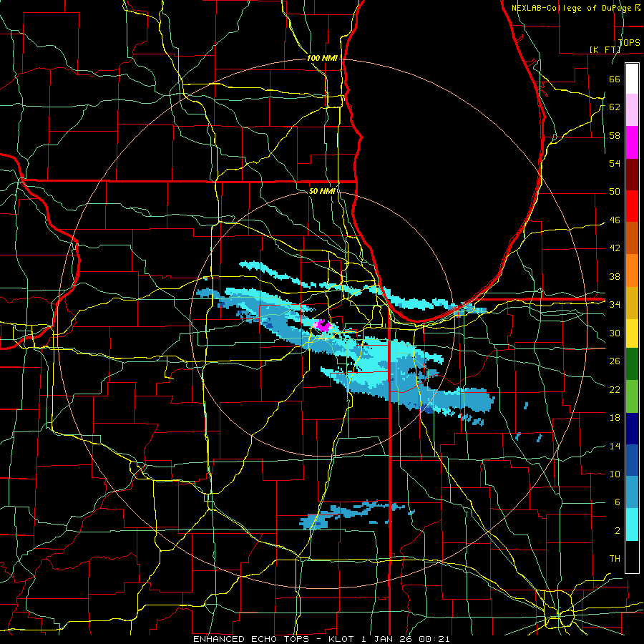Click the K FT units label
The height and width of the screenshot is (644, 644).
pos(605,49)
